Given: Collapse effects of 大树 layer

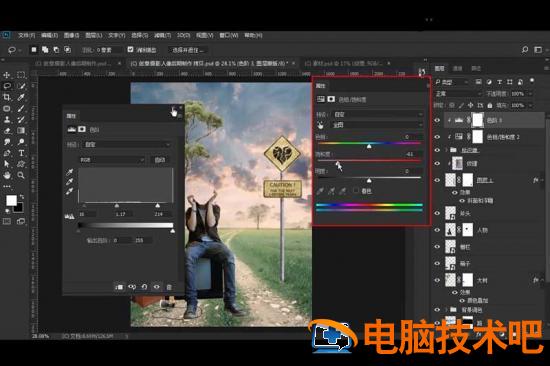Looking at the screenshot, I should point(542,280).
